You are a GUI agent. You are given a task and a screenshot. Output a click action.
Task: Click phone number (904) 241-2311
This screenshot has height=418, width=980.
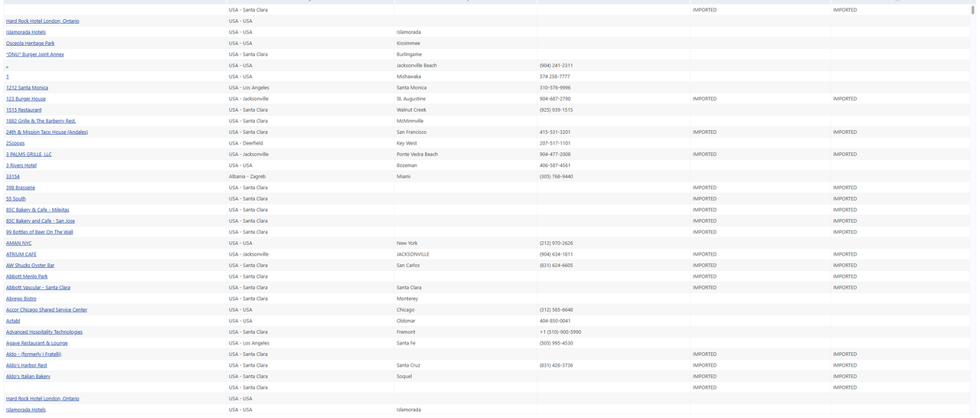click(556, 65)
